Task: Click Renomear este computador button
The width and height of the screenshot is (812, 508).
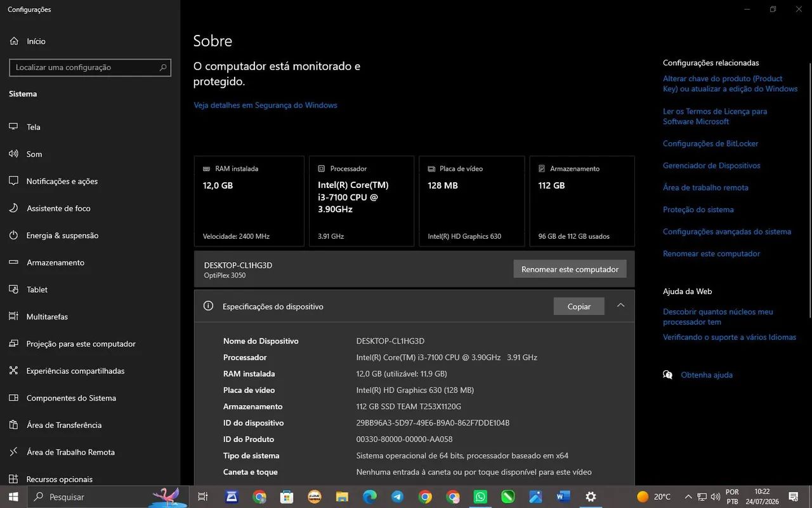Action: pyautogui.click(x=570, y=269)
